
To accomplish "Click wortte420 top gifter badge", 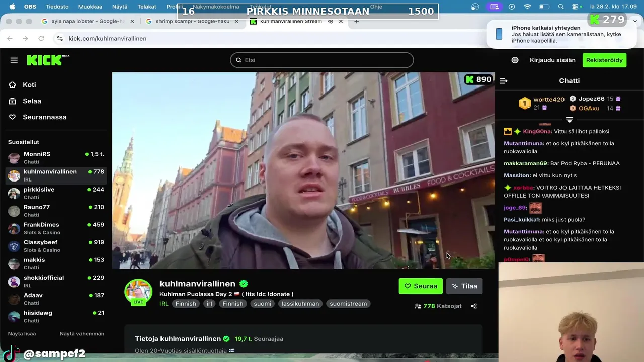I will pos(525,103).
